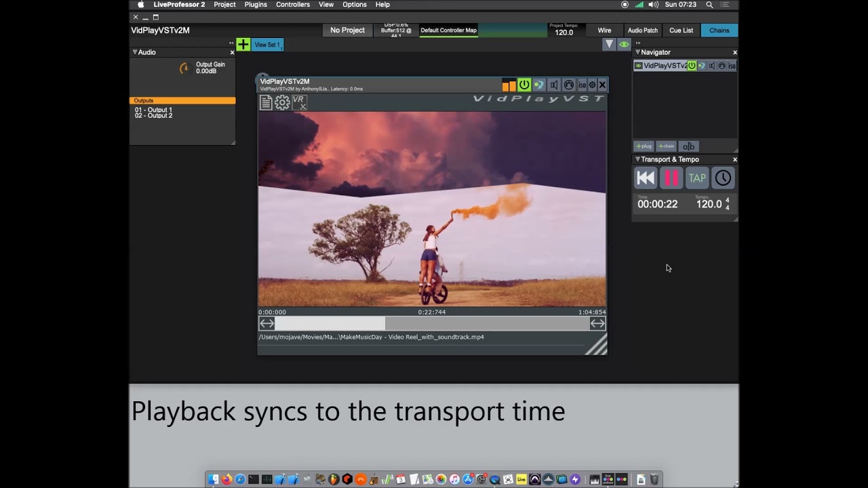868x488 pixels.
Task: Click the video timeline scrub bar
Action: (432, 323)
